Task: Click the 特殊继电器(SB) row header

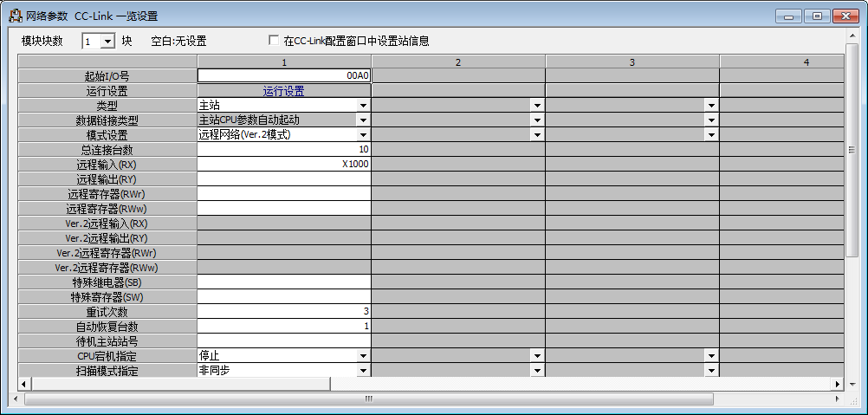Action: (x=107, y=282)
